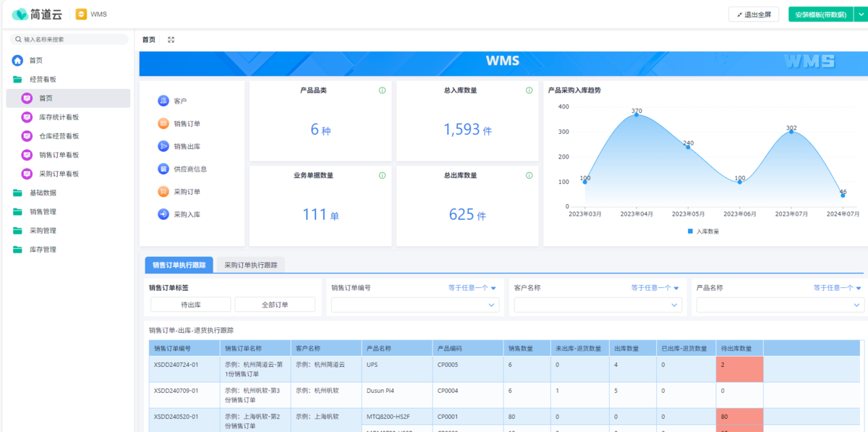This screenshot has width=868, height=432.
Task: Click the 输入名称来搜索 search field
Action: tap(72, 40)
